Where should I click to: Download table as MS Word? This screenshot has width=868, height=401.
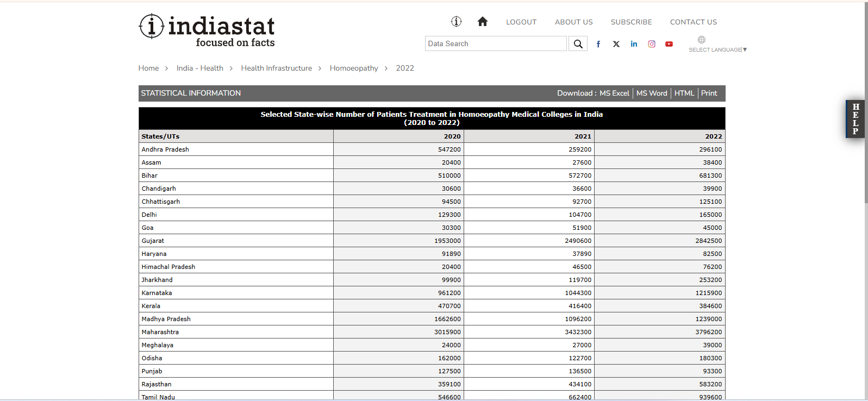coord(652,93)
